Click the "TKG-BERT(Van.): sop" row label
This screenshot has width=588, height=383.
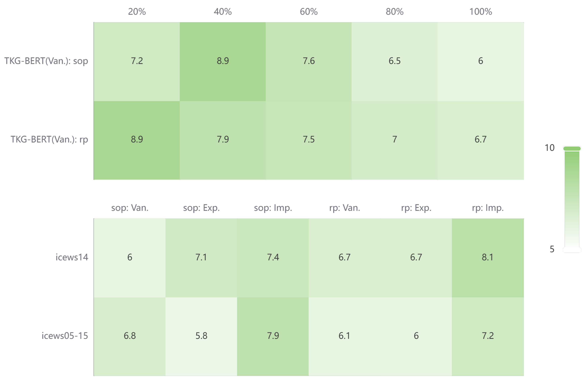(x=46, y=61)
